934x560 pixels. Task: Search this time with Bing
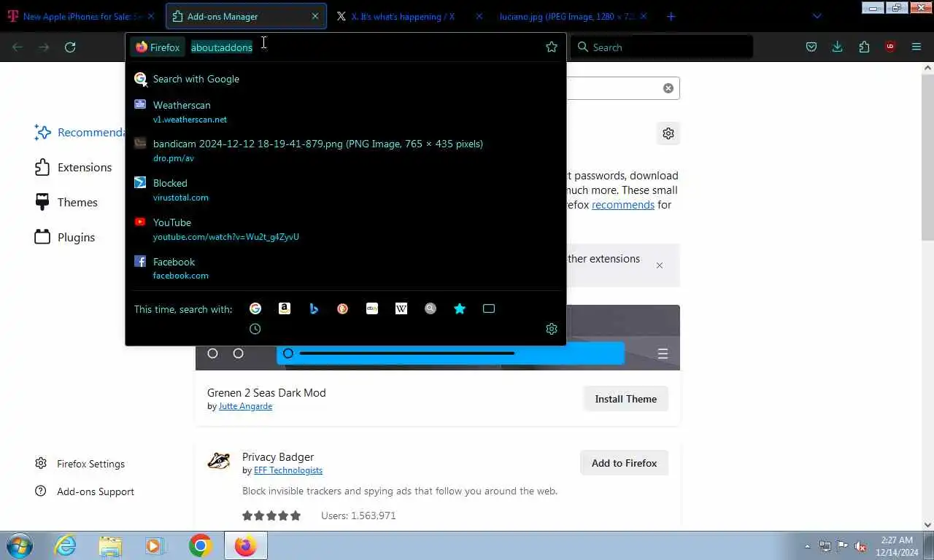click(314, 308)
